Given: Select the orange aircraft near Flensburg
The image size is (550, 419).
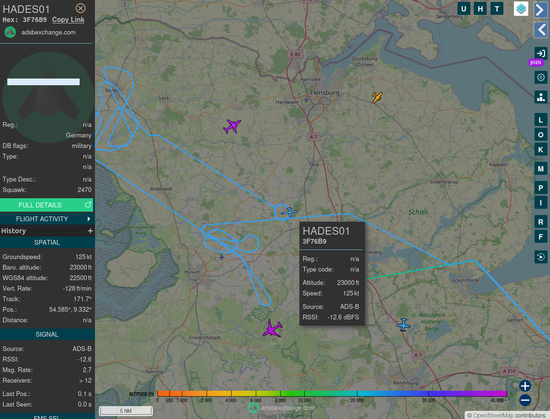Looking at the screenshot, I should coord(377,97).
